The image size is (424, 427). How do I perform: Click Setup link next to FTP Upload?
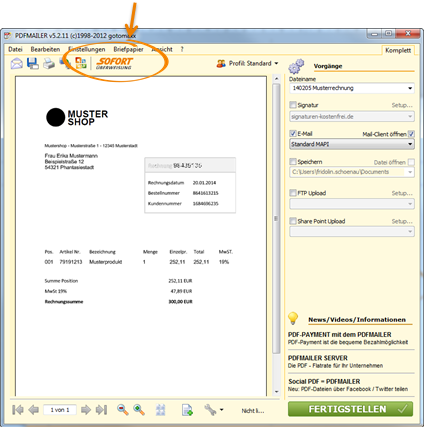pyautogui.click(x=402, y=193)
